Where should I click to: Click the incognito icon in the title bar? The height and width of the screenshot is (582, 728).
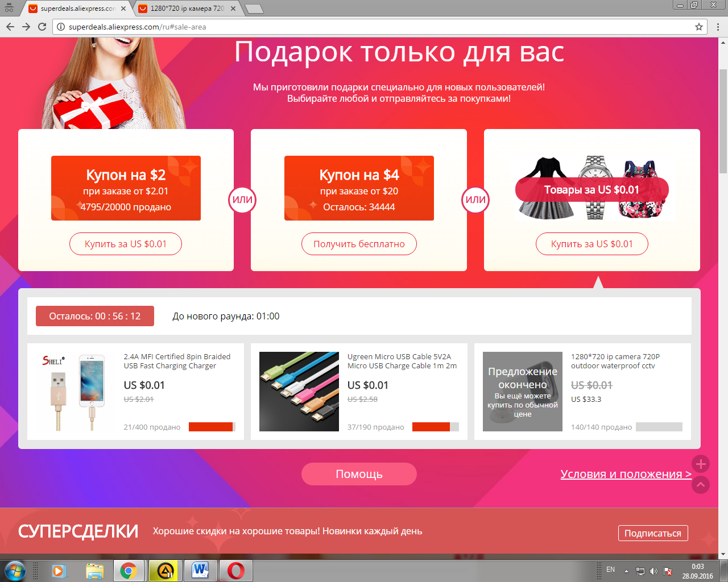click(x=9, y=7)
